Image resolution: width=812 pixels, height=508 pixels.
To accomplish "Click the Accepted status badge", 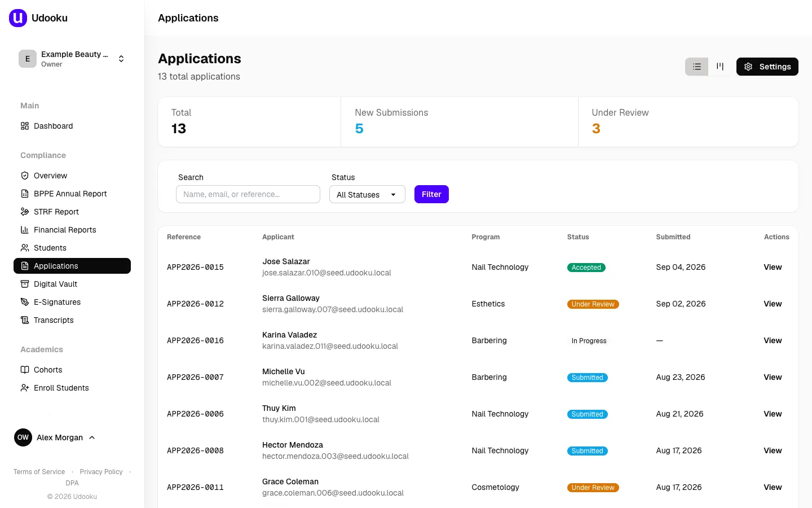I will click(x=586, y=268).
